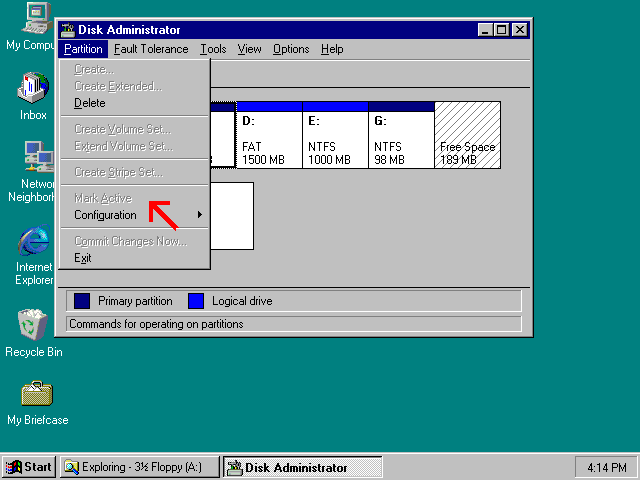Select the E: NTFS 1000 MB partition

pyautogui.click(x=336, y=135)
